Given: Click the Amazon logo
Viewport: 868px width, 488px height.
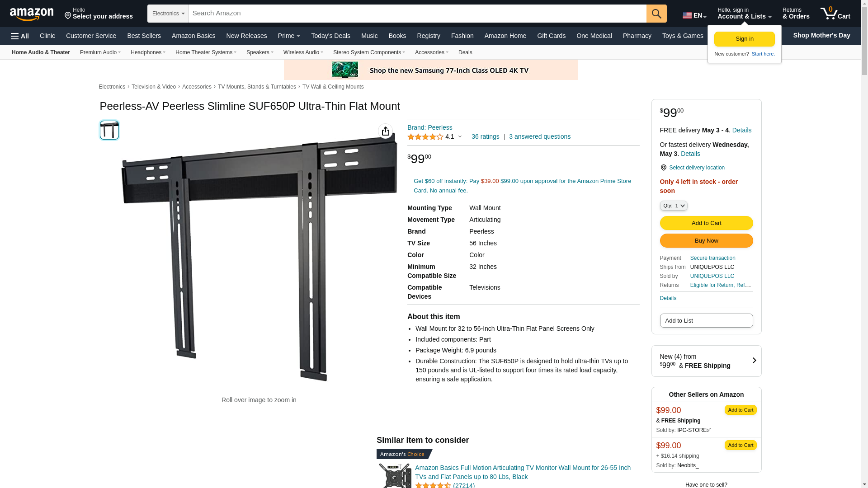Looking at the screenshot, I should (32, 14).
